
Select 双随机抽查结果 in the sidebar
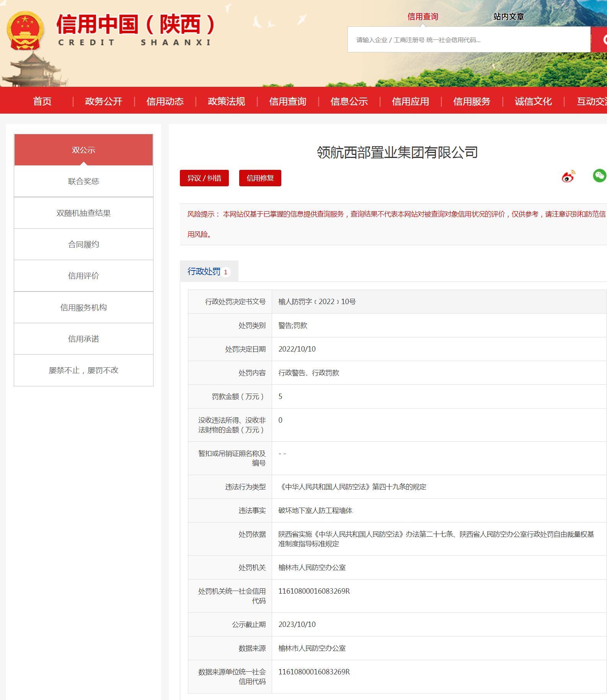(83, 213)
